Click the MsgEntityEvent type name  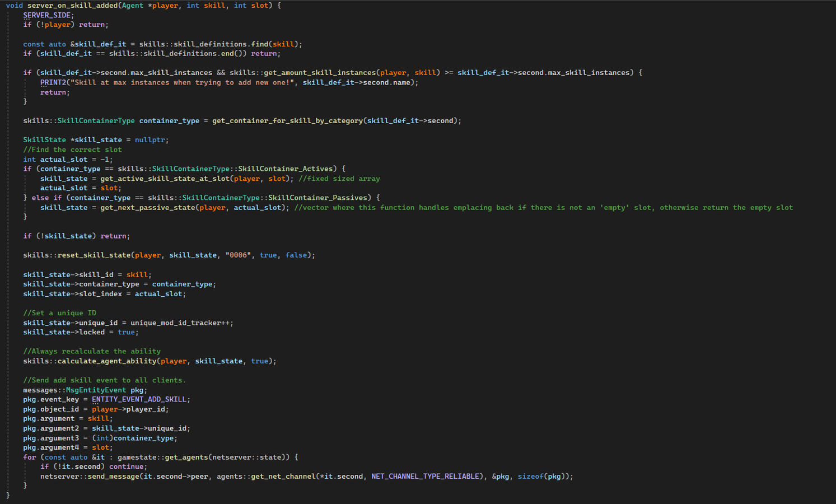tap(96, 390)
